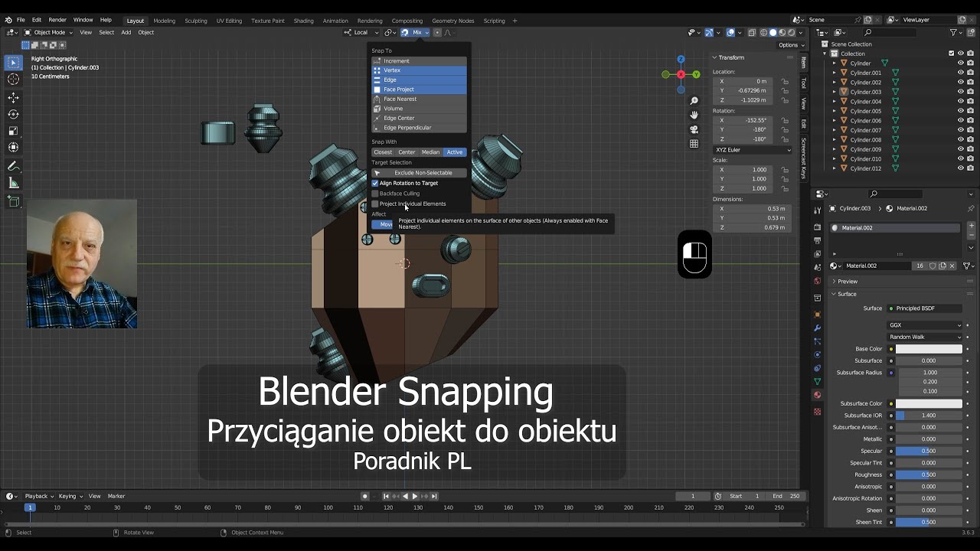Click the Base Color swatch

[929, 349]
